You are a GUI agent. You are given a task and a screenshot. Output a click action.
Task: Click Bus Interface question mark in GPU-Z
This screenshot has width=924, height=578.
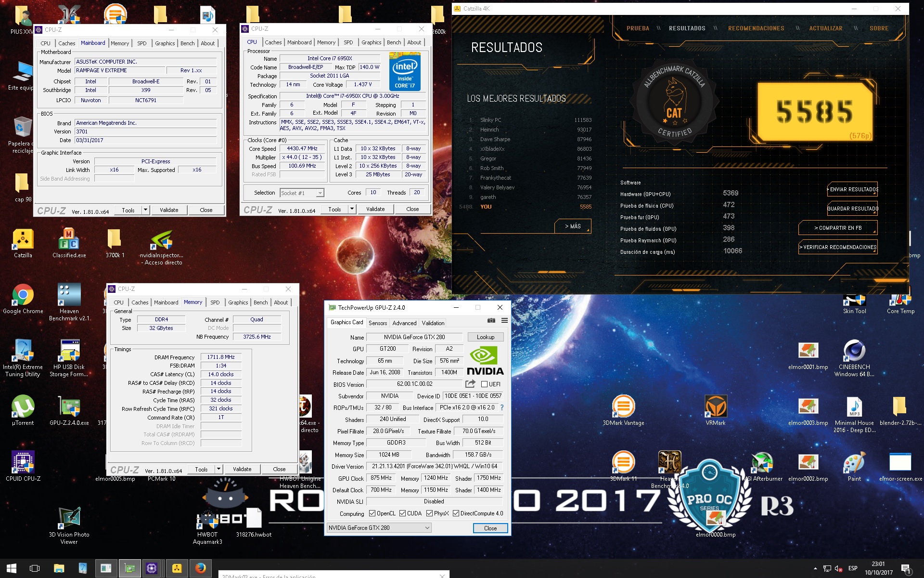coord(502,407)
